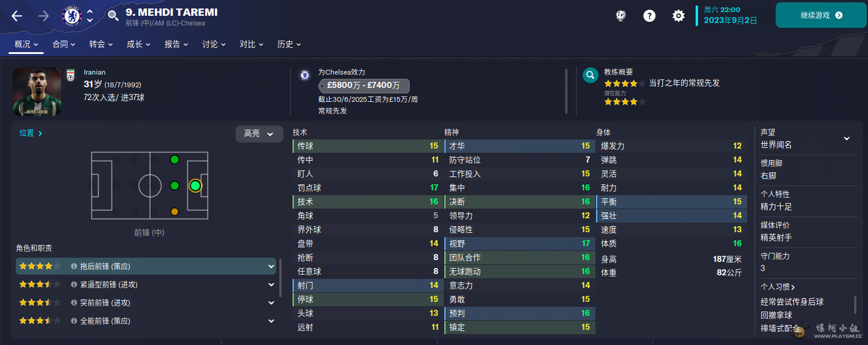Select the topmost green position dot
868x345 pixels.
175,159
